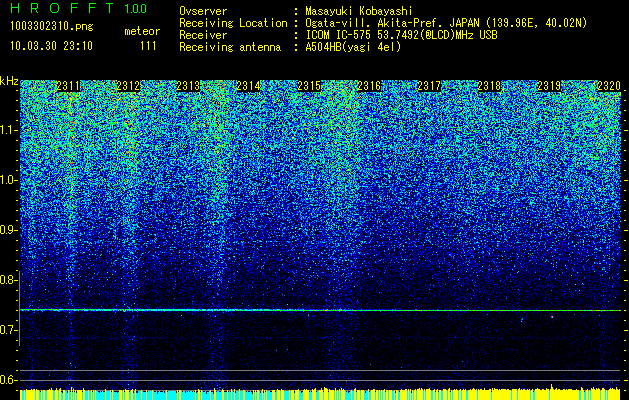
Task: Click the 2318 time marker
Action: (489, 86)
